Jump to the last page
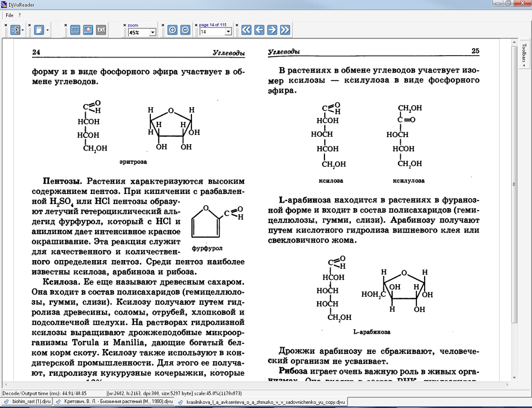This screenshot has width=532, height=408. (285, 29)
